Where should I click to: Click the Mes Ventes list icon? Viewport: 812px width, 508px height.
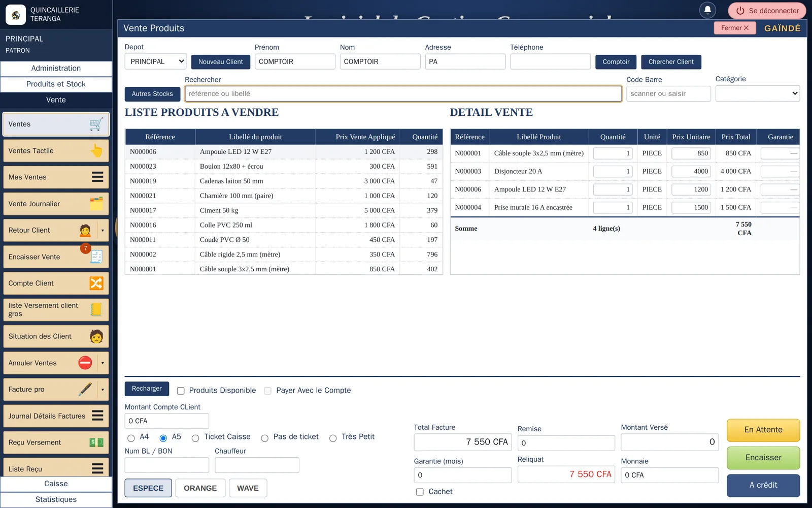click(x=97, y=177)
